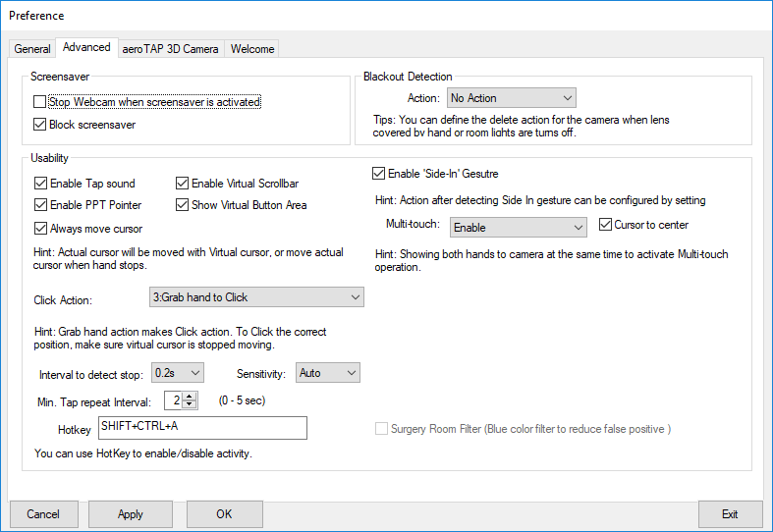Select the Welcome tab

click(252, 49)
